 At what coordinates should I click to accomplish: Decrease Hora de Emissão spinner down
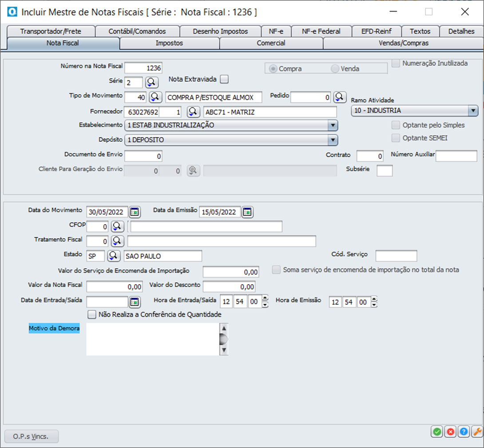pos(374,305)
